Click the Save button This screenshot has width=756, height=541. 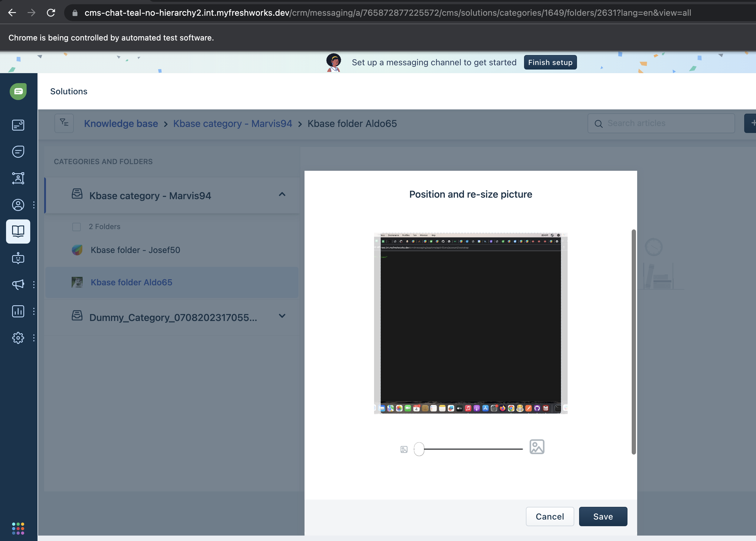click(603, 516)
